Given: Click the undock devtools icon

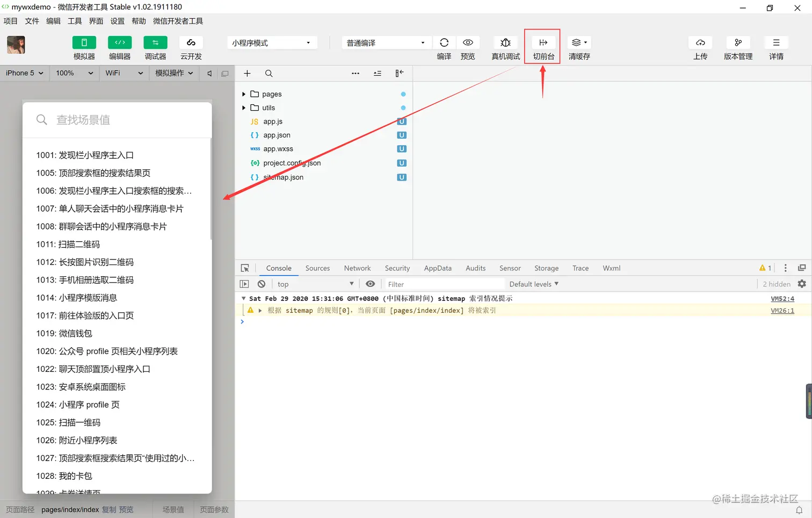Looking at the screenshot, I should [x=802, y=268].
